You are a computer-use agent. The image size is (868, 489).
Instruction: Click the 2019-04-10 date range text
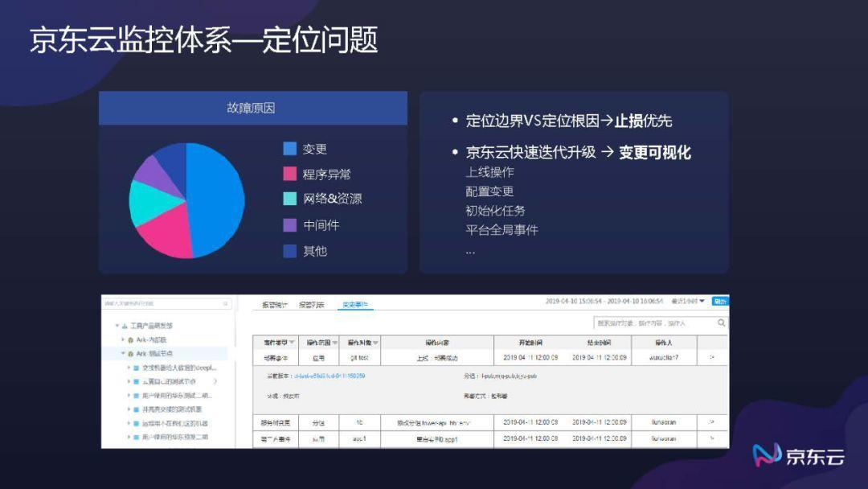tap(604, 302)
